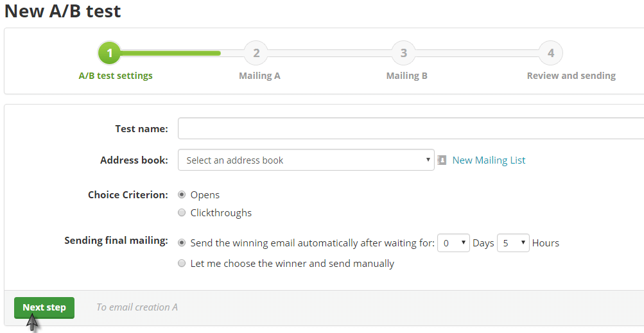The image size is (644, 333).
Task: Open the Select an address book dropdown
Action: [x=306, y=160]
